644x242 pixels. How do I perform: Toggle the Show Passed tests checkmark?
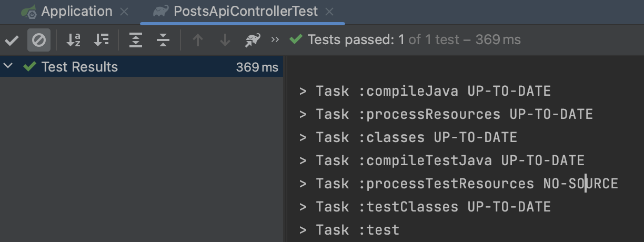(x=12, y=40)
